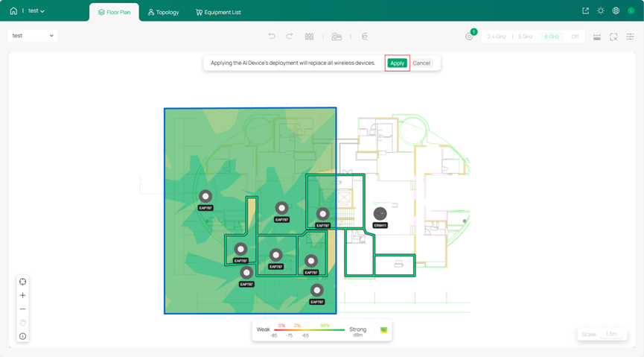Click the Weak label in the legend

pyautogui.click(x=264, y=329)
